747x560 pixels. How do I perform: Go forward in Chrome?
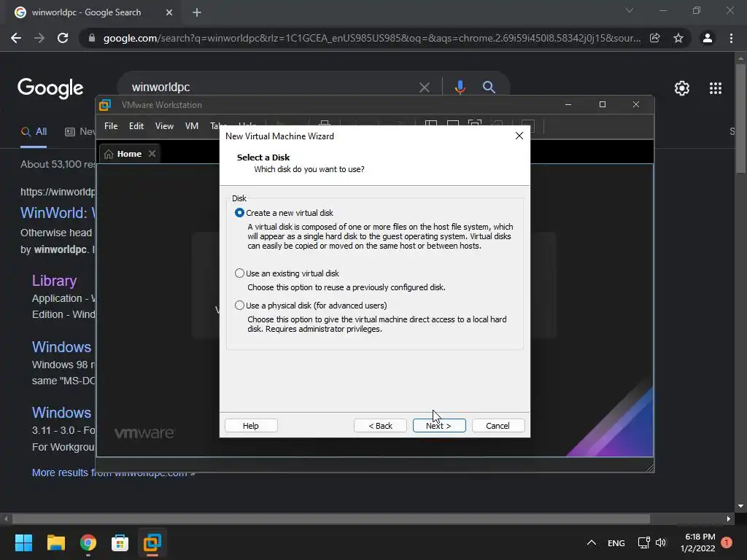pyautogui.click(x=39, y=38)
